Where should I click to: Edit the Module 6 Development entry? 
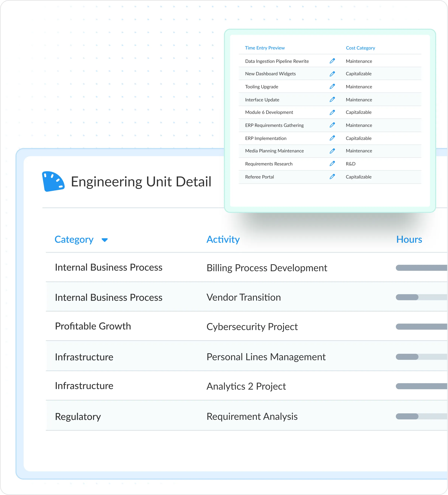[332, 112]
